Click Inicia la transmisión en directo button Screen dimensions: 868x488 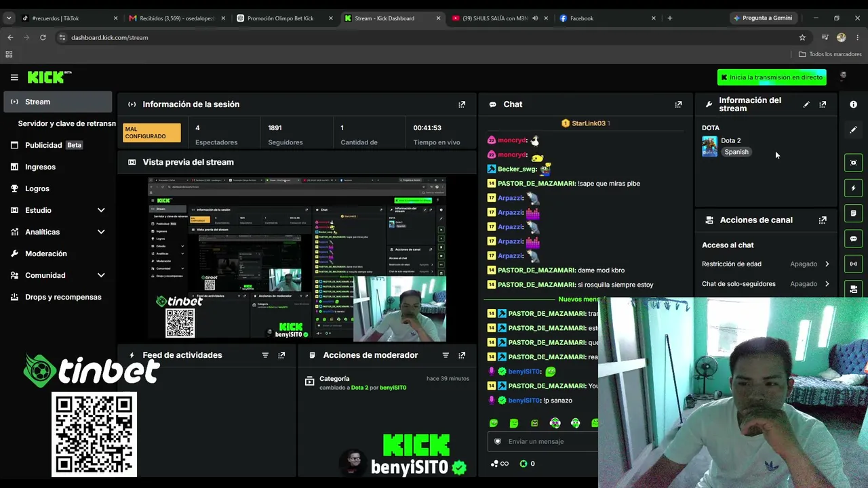pos(772,77)
